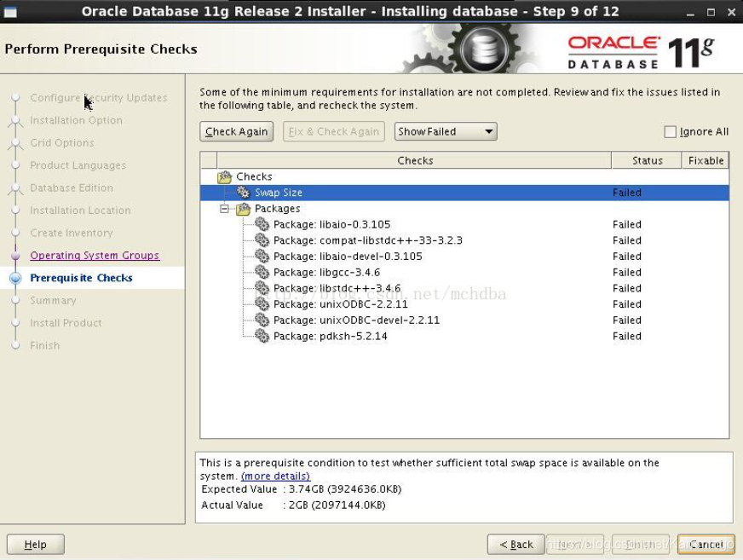Click the Packages tree label

pos(277,209)
